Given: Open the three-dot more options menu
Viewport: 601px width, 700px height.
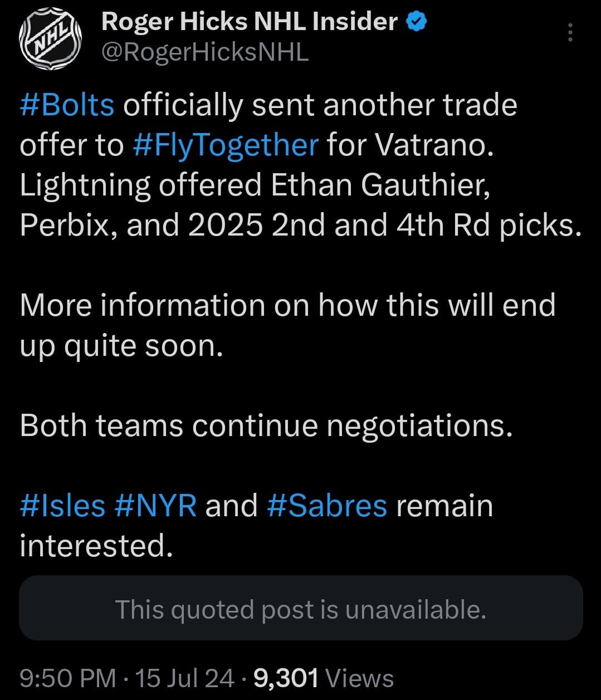Looking at the screenshot, I should click(570, 33).
